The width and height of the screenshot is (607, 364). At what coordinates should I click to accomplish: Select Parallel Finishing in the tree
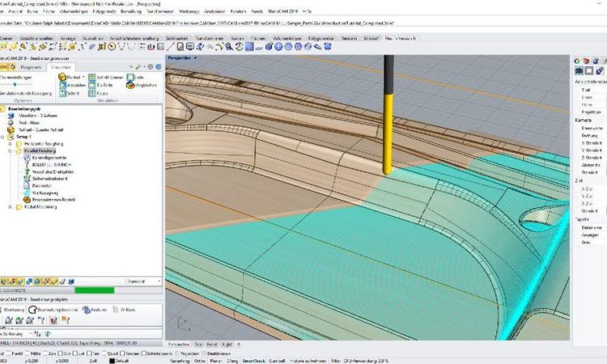click(39, 150)
